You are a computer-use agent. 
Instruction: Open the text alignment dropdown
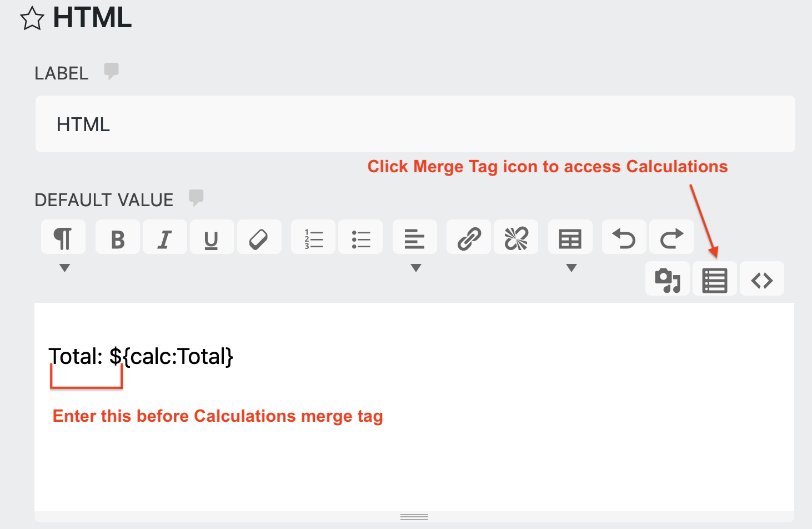click(415, 268)
